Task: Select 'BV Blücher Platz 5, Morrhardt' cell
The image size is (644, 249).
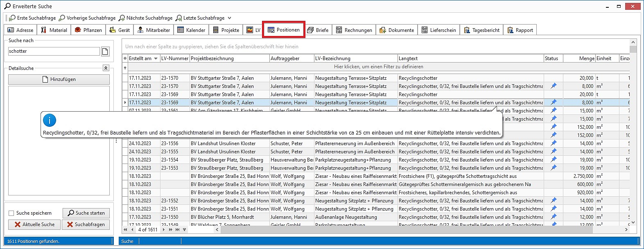Action: (230, 217)
